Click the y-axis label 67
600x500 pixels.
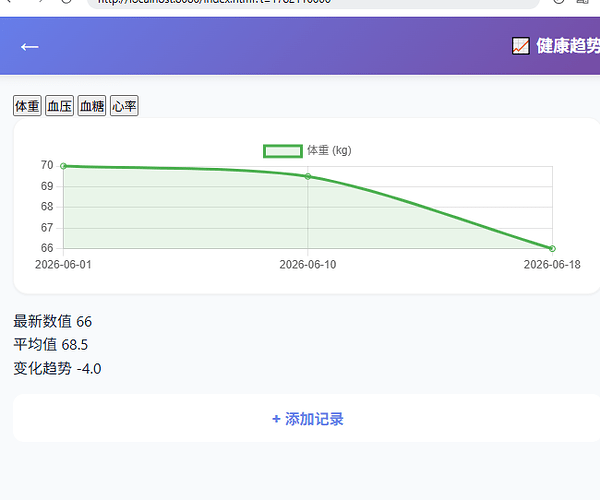[47, 228]
